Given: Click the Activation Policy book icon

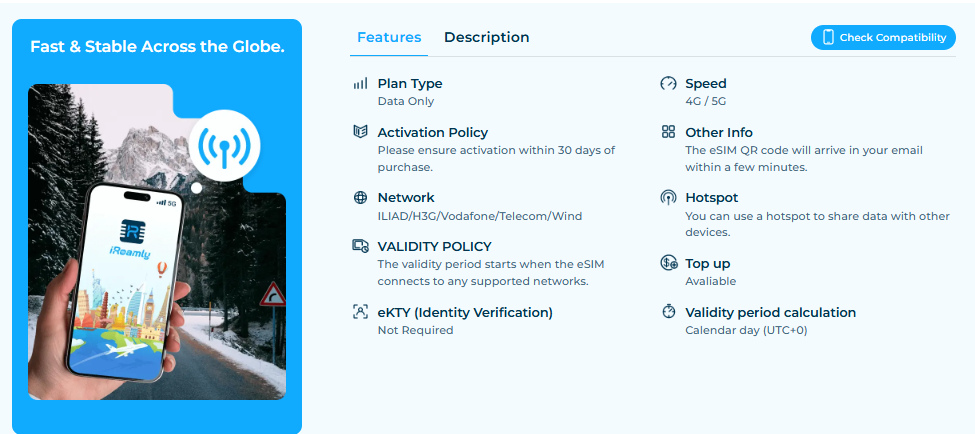Looking at the screenshot, I should pos(360,132).
